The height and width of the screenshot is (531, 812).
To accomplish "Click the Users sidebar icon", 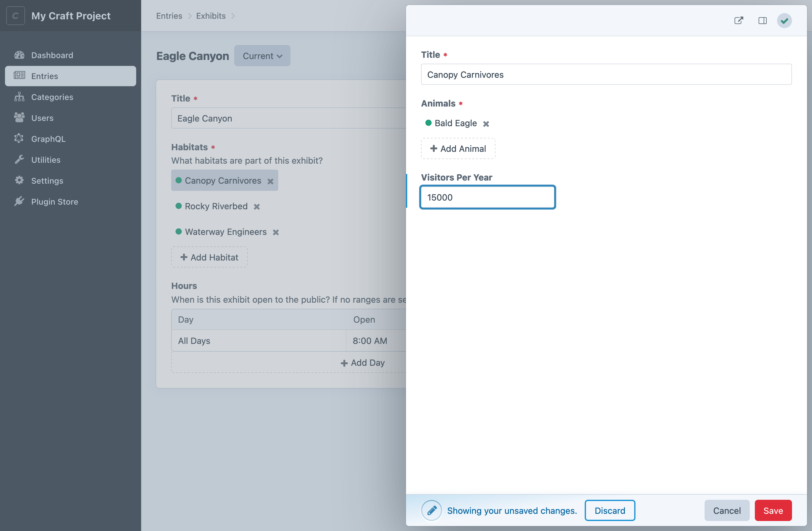I will pos(19,117).
